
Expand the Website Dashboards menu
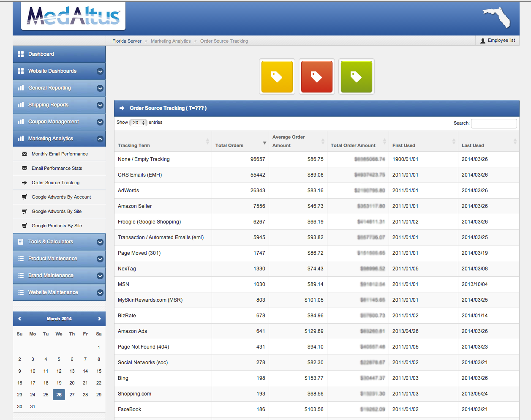(100, 71)
